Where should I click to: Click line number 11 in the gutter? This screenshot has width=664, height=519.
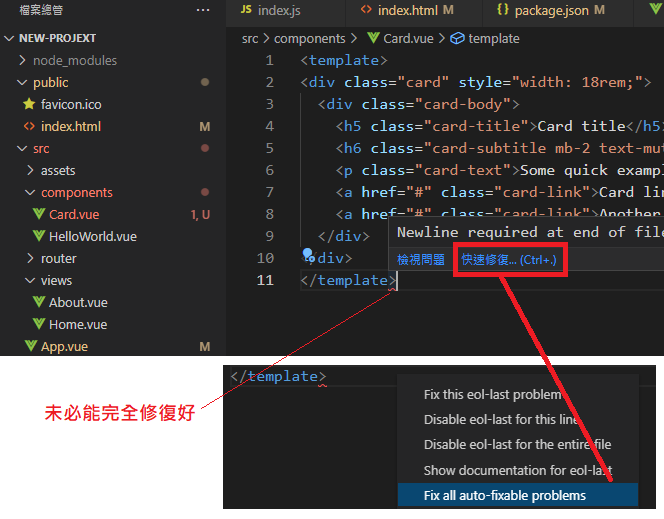[265, 280]
